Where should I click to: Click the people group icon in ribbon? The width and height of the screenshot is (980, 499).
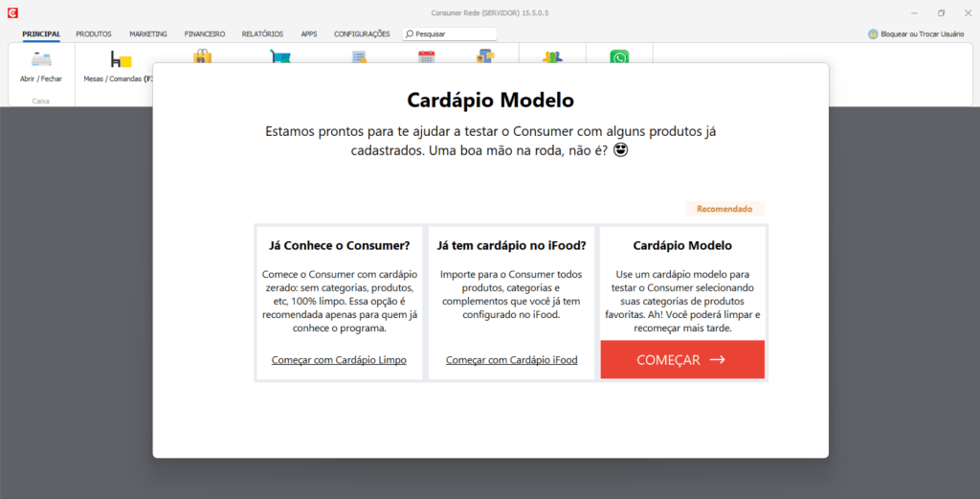coord(552,57)
